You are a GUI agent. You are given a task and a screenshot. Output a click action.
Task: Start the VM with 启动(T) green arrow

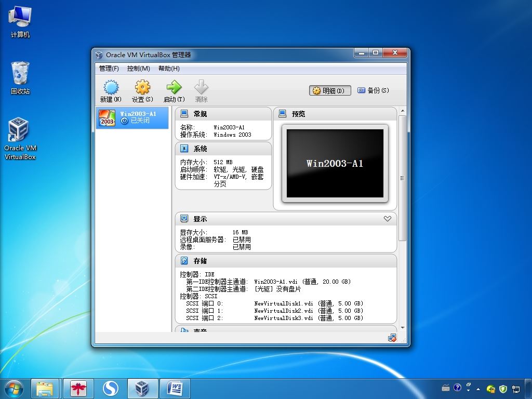(174, 87)
